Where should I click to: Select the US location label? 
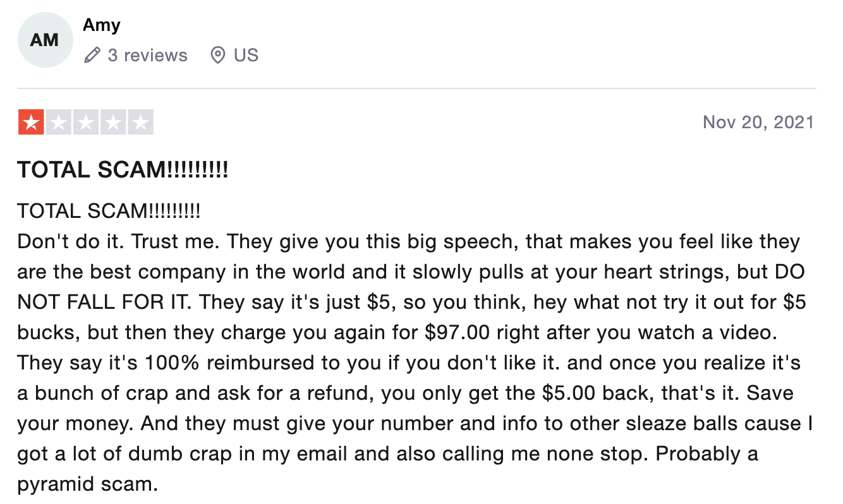click(246, 56)
